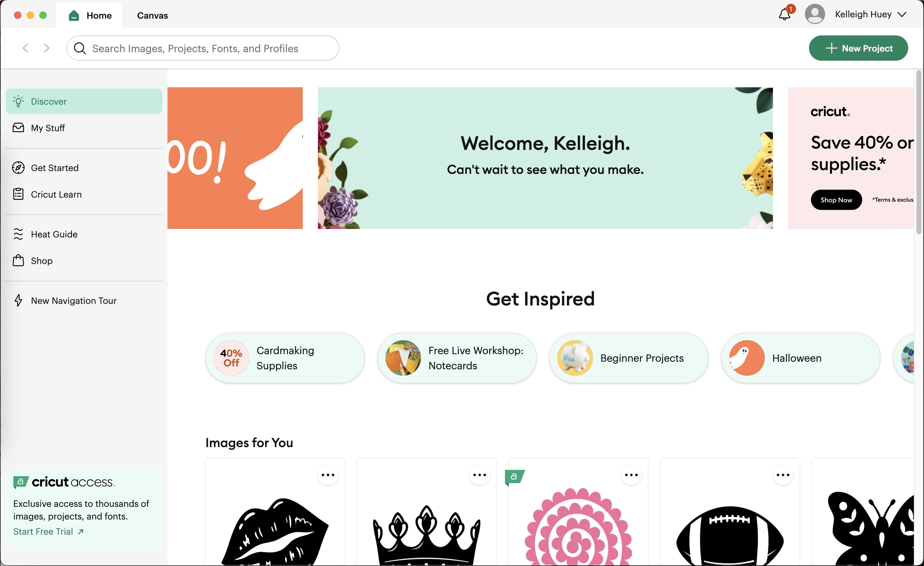924x566 pixels.
Task: Navigate to Cricut Learn section
Action: coord(56,194)
